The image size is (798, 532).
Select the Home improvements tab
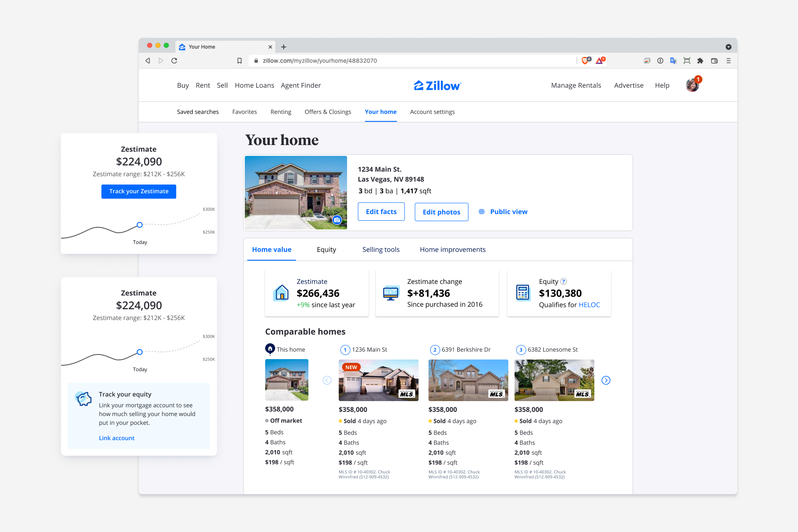point(453,249)
